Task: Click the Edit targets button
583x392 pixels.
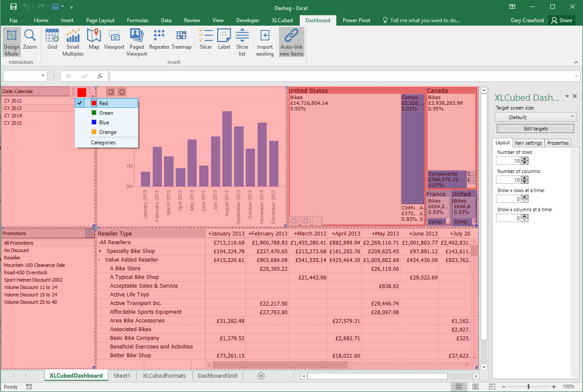Action: (535, 129)
